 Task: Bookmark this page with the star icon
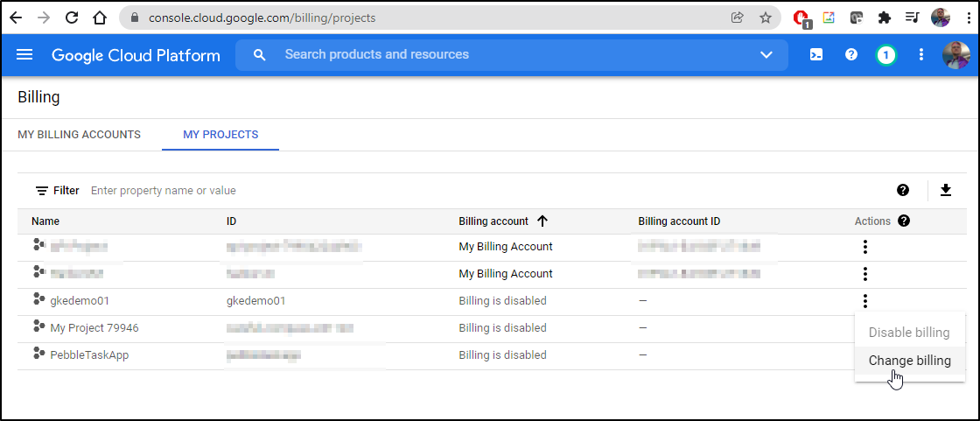coord(766,18)
